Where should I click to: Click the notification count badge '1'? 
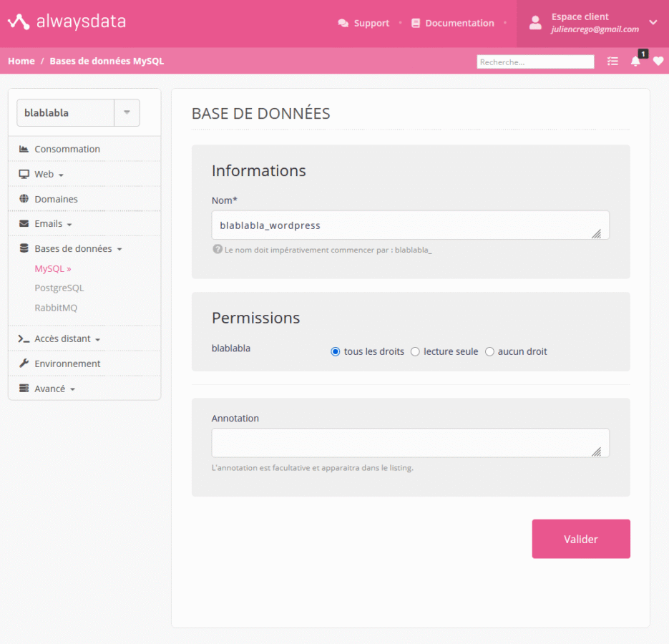(643, 54)
